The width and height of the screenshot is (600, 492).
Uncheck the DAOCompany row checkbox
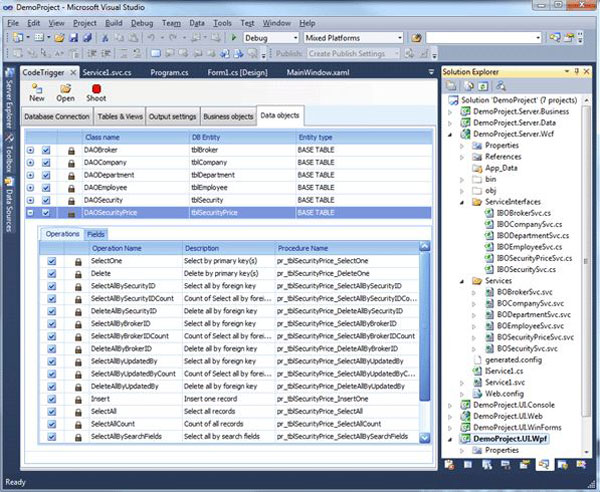pyautogui.click(x=46, y=162)
